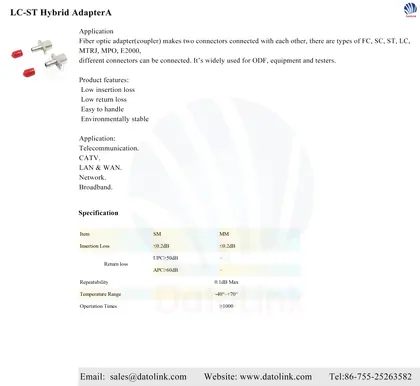Viewport: 420px width, 386px height.
Task: Click the SM column header
Action: (157, 234)
